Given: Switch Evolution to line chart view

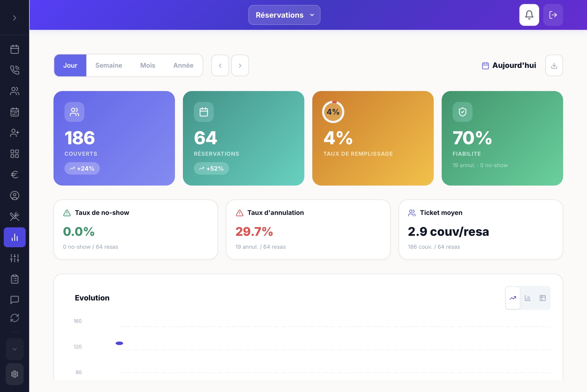Looking at the screenshot, I should tap(513, 298).
